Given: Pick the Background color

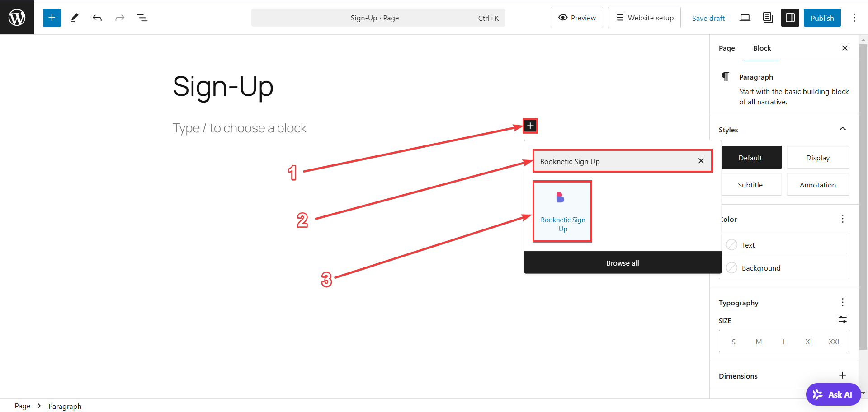Looking at the screenshot, I should pos(785,268).
